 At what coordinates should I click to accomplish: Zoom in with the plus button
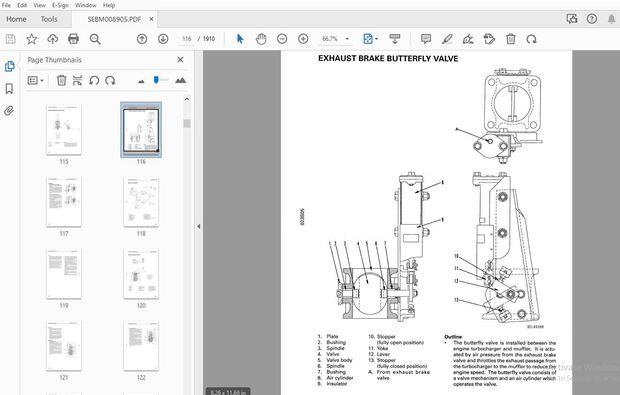pos(303,39)
